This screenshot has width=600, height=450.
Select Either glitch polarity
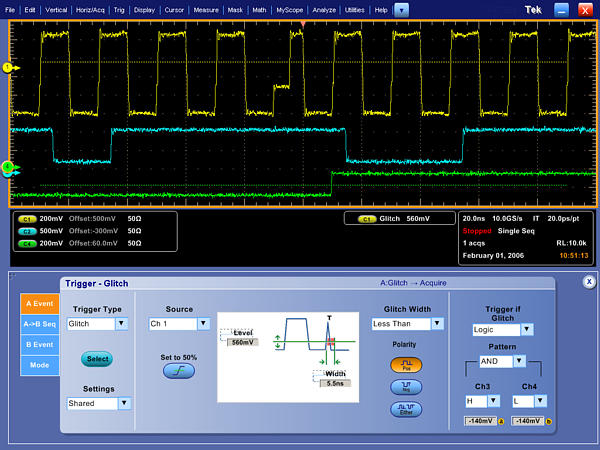pyautogui.click(x=405, y=408)
